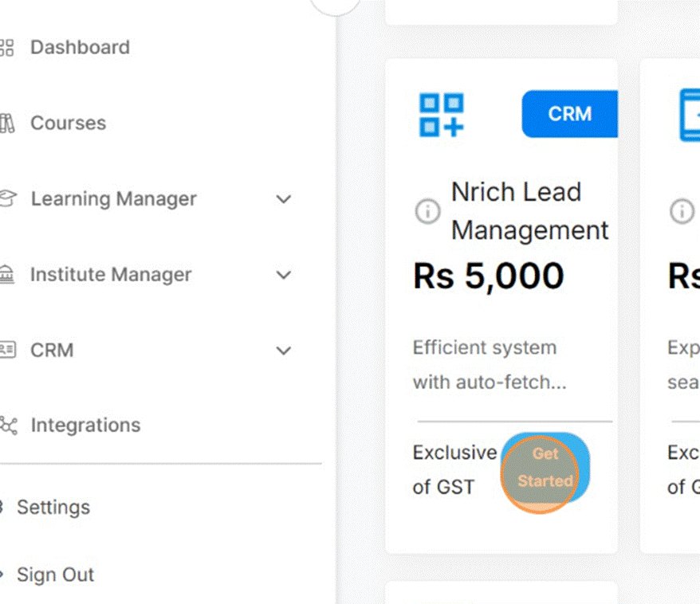Open Settings in the sidebar
The width and height of the screenshot is (700, 604).
[x=53, y=508]
